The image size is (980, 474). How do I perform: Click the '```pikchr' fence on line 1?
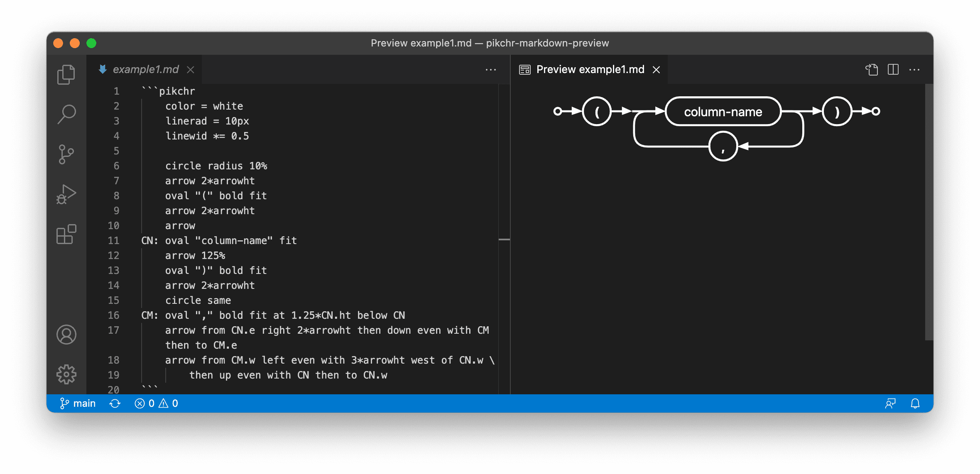coord(168,91)
